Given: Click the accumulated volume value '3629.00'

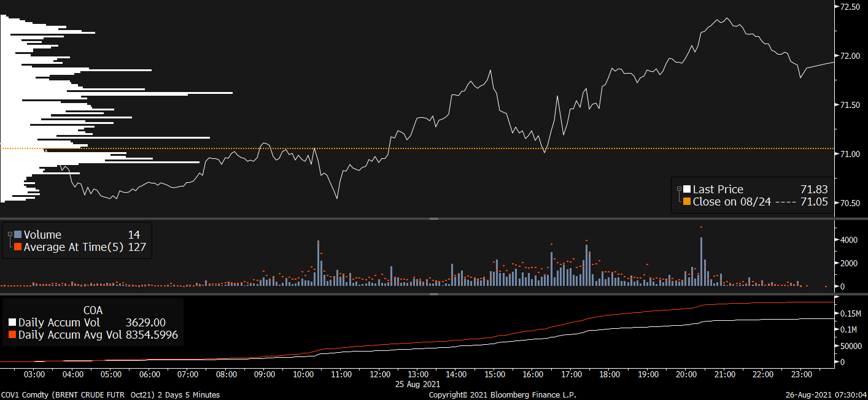Looking at the screenshot, I should (145, 323).
